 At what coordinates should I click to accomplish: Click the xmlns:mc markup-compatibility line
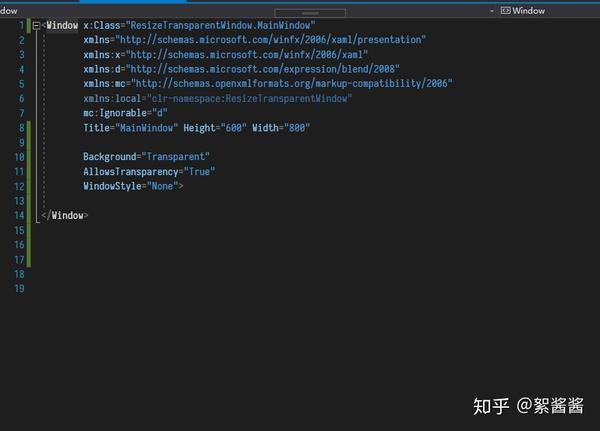(268, 83)
